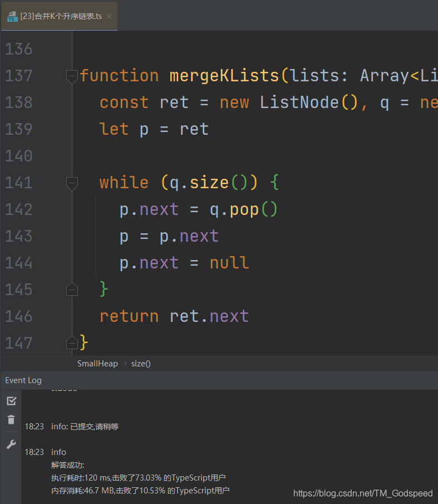Close the [23]合并K个升序链表.ts tab

click(109, 16)
